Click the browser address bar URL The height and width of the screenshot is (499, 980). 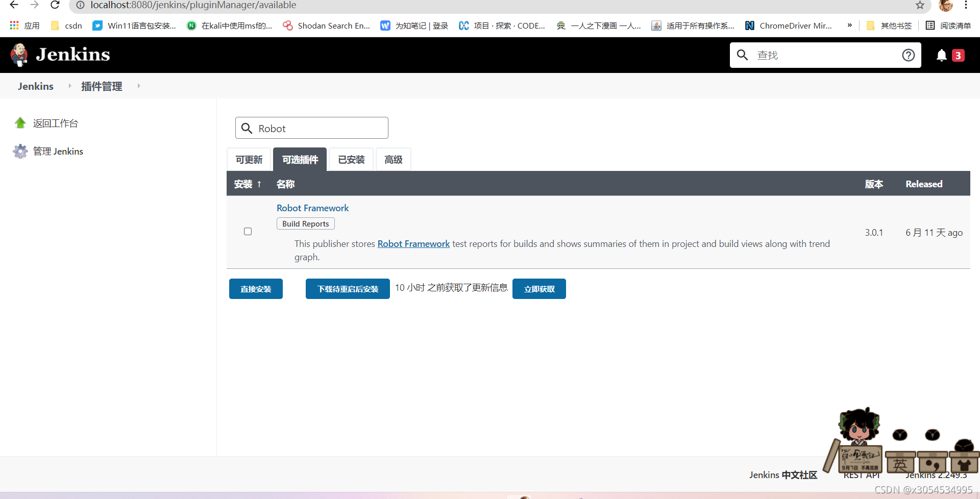[x=193, y=5]
